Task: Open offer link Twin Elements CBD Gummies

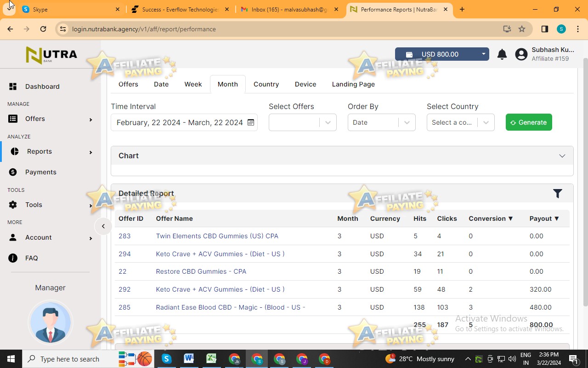Action: pos(217,236)
